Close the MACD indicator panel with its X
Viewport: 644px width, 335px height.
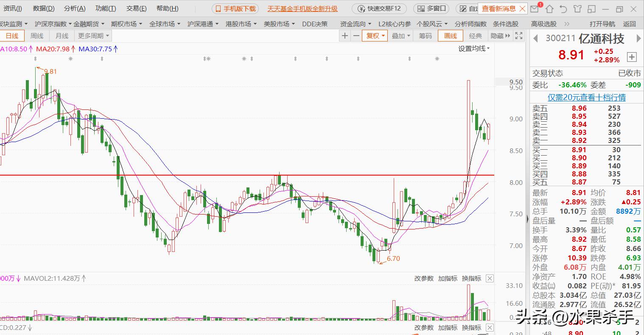click(x=490, y=327)
